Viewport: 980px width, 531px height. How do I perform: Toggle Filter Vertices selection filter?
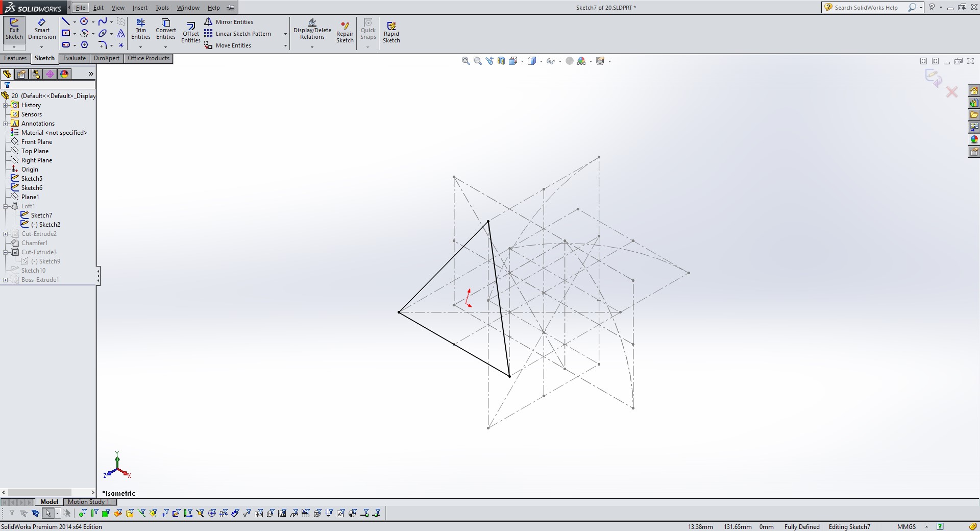[83, 513]
